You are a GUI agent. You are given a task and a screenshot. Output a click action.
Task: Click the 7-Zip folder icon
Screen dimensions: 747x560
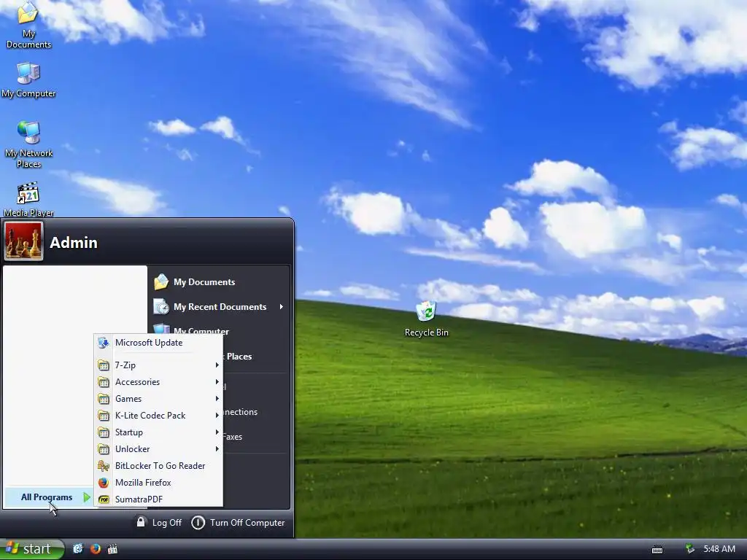(x=104, y=365)
